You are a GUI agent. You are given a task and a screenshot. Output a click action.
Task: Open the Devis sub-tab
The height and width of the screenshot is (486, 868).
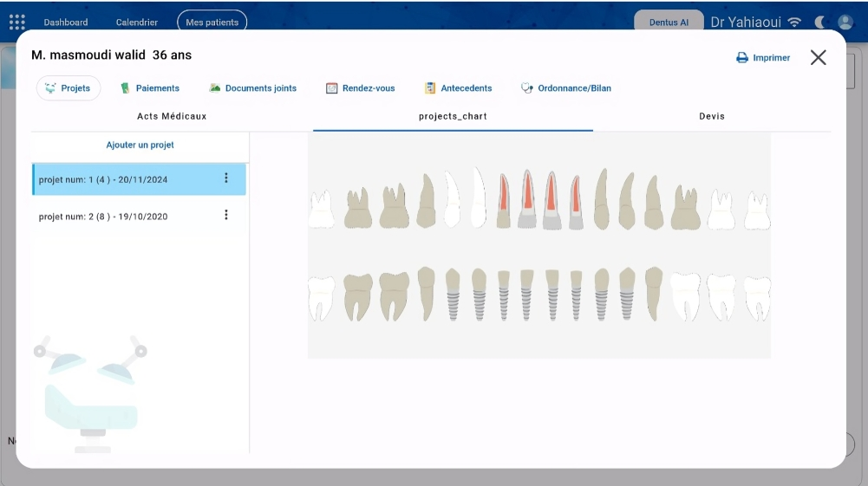(711, 116)
